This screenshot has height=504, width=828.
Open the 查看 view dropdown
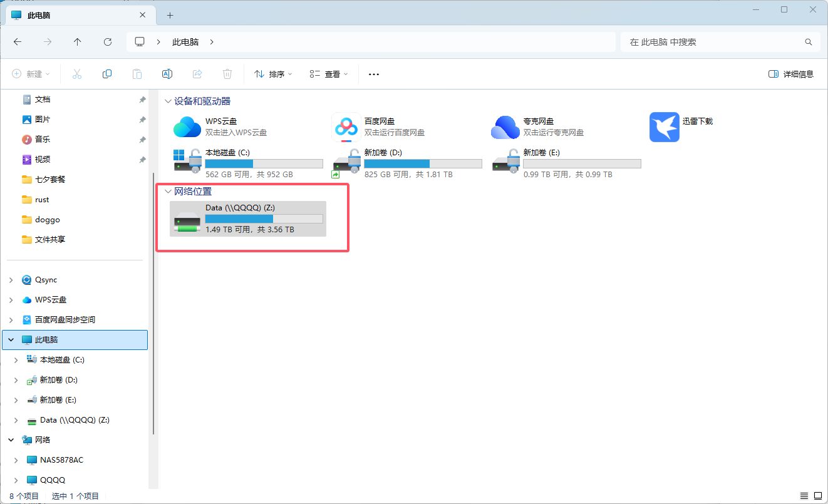(329, 74)
